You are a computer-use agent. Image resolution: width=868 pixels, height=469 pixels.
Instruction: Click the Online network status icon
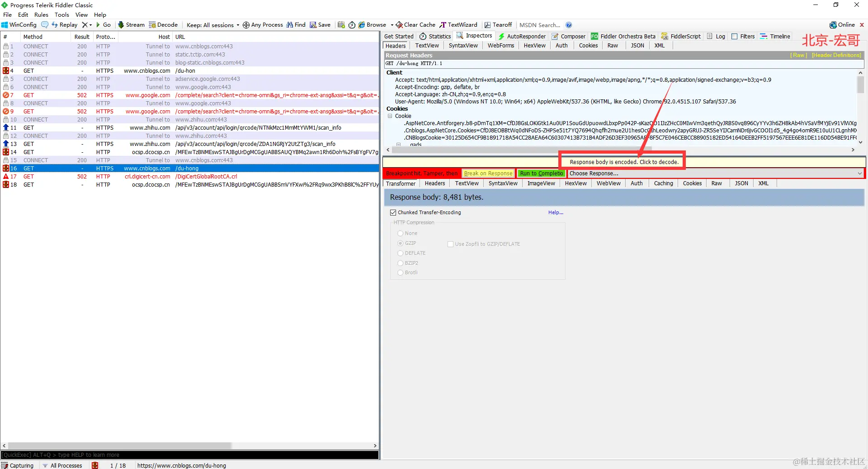pyautogui.click(x=833, y=25)
